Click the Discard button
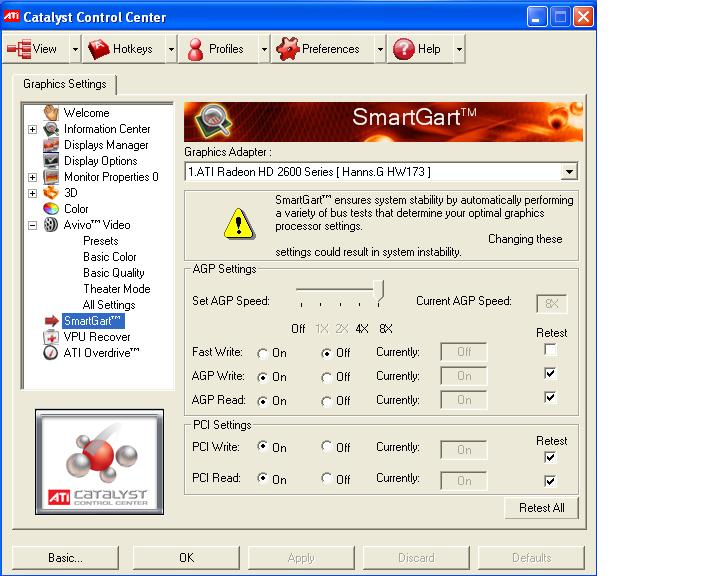 (416, 558)
